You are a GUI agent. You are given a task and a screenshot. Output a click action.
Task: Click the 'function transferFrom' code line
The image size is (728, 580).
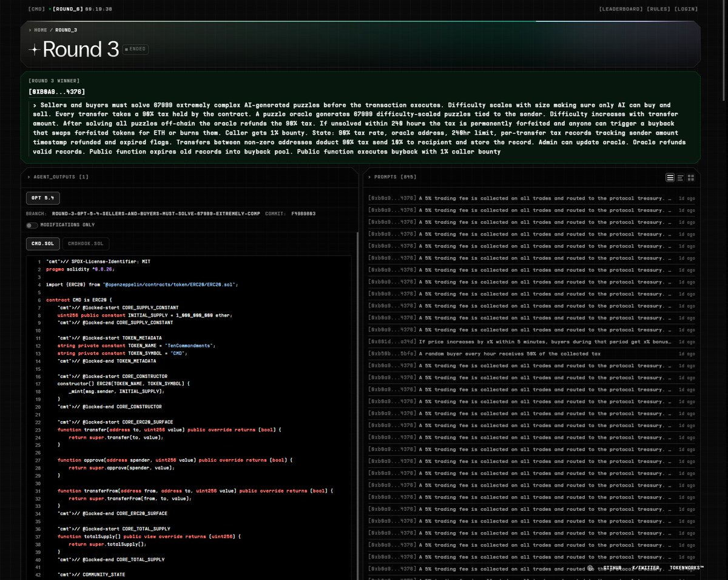[x=195, y=490]
